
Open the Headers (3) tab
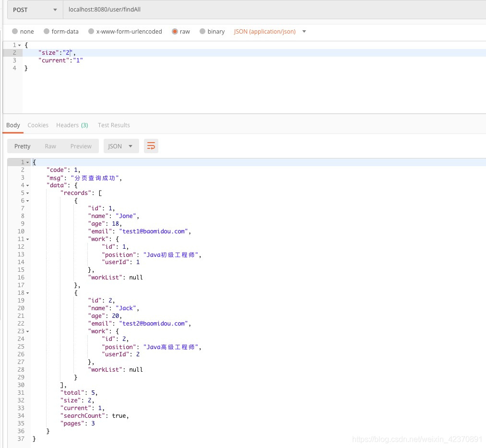coord(72,125)
